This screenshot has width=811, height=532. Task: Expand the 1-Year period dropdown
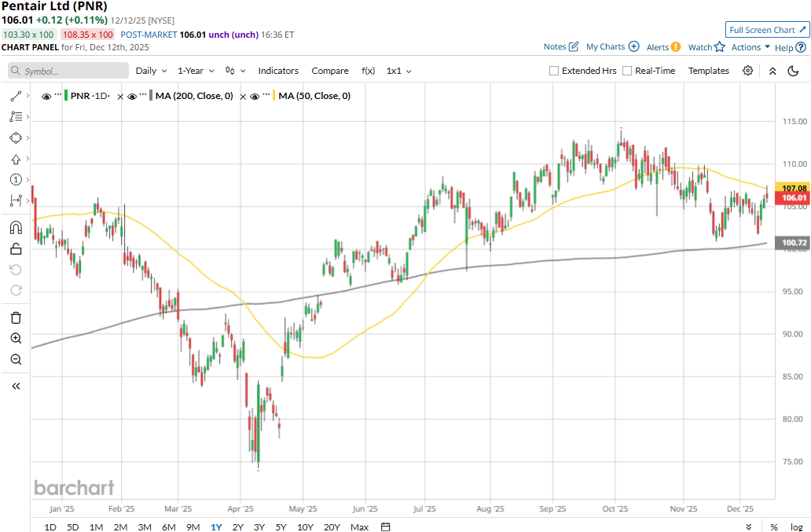coord(195,71)
